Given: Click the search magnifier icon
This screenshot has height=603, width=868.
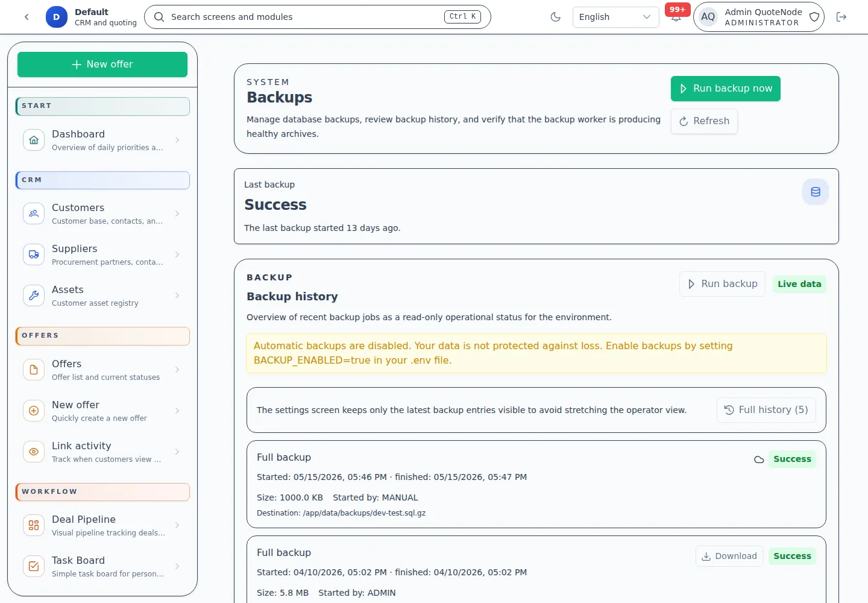Looking at the screenshot, I should (159, 17).
